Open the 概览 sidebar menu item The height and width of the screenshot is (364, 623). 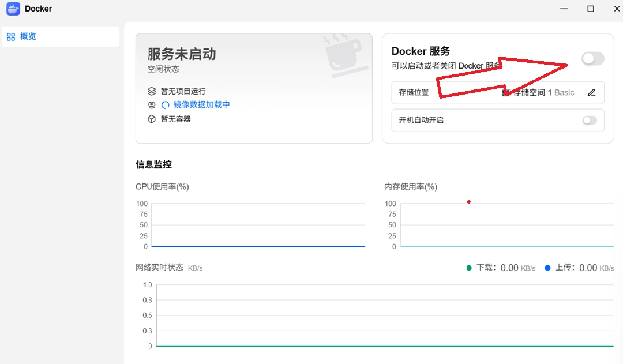coord(61,36)
